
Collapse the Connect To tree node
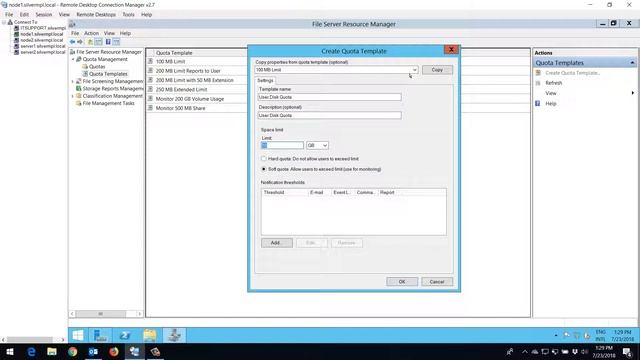click(x=4, y=22)
